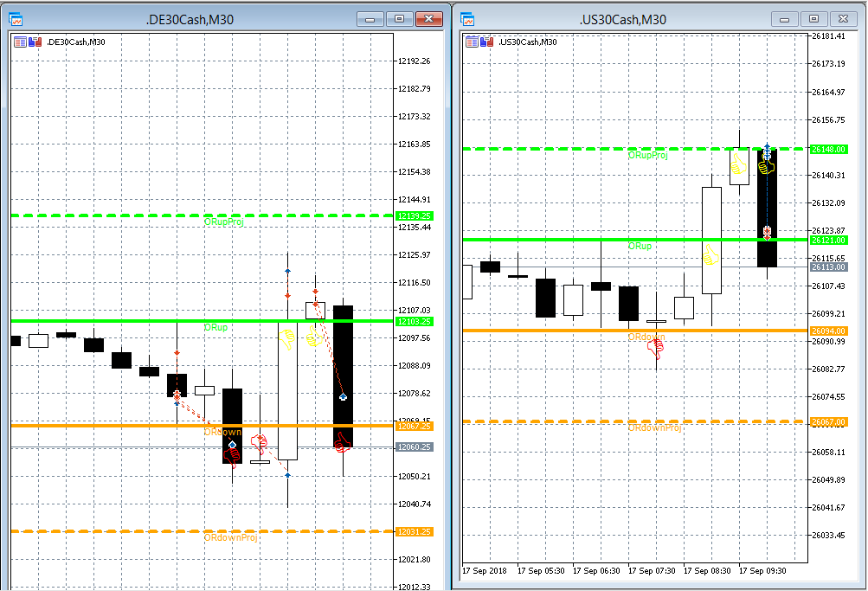This screenshot has height=591, width=868.
Task: Click the 17 Sep 05:30 time axis label
Action: coord(541,571)
